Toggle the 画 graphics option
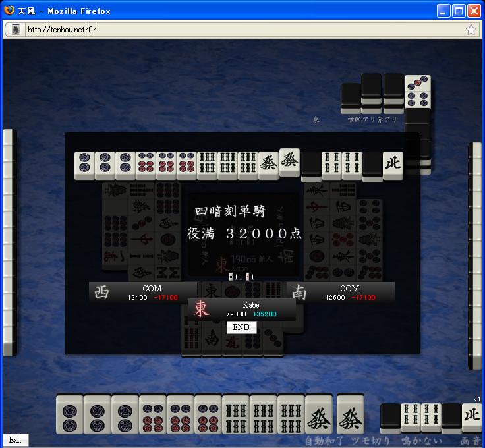The width and height of the screenshot is (485, 448). tap(465, 441)
